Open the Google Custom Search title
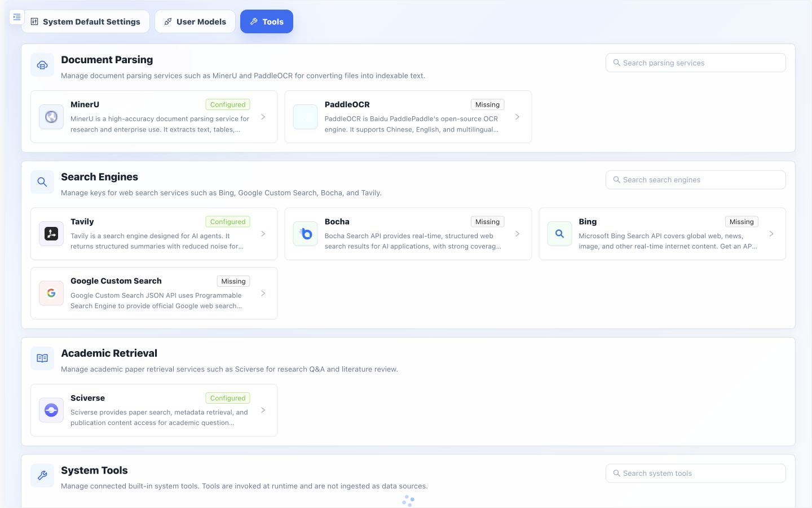 pyautogui.click(x=116, y=281)
